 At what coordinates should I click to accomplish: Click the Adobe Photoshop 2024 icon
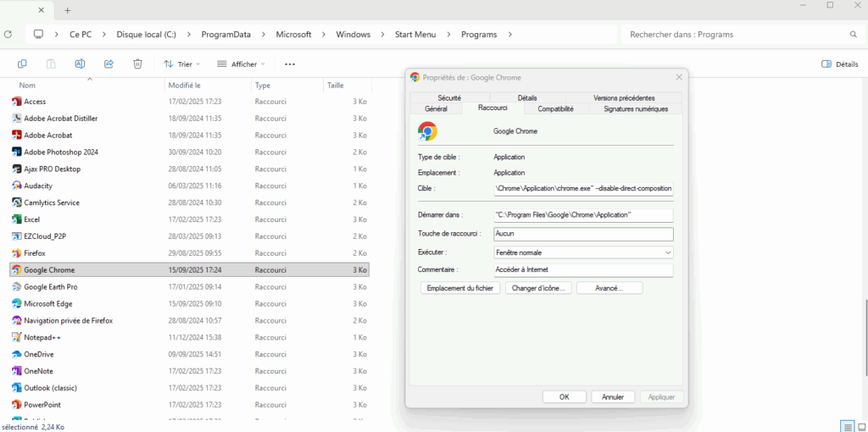click(x=17, y=152)
